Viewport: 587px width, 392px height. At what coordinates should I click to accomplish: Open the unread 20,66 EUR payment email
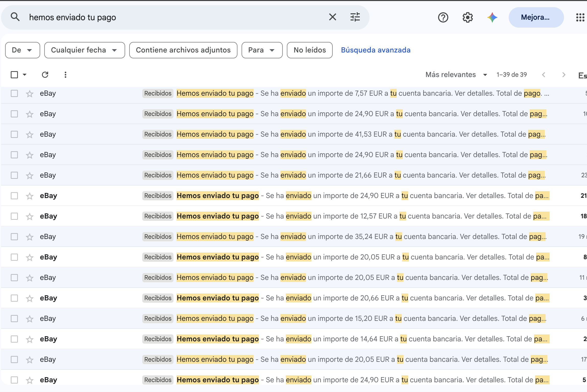point(294,298)
